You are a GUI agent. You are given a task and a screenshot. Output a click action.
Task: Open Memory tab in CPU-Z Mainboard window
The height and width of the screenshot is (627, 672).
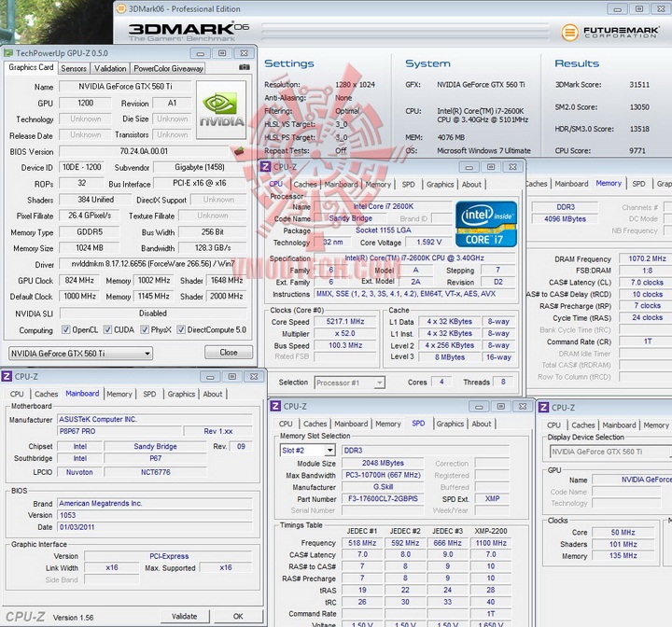(119, 394)
